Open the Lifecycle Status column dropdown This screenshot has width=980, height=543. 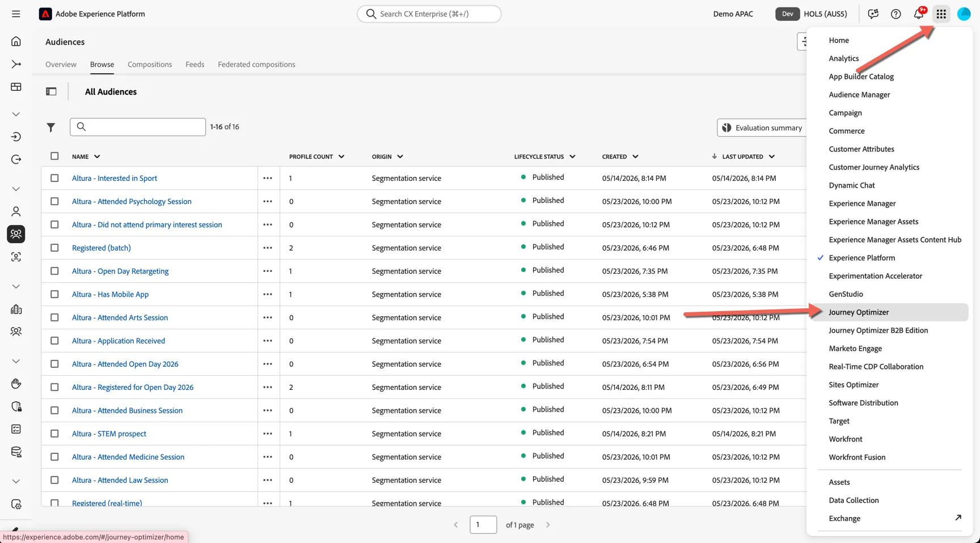572,156
